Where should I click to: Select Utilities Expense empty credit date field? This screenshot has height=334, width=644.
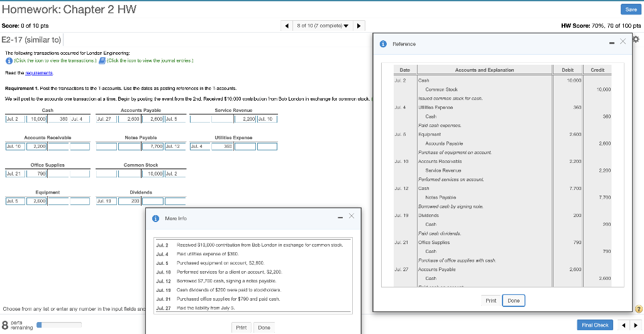(267, 147)
